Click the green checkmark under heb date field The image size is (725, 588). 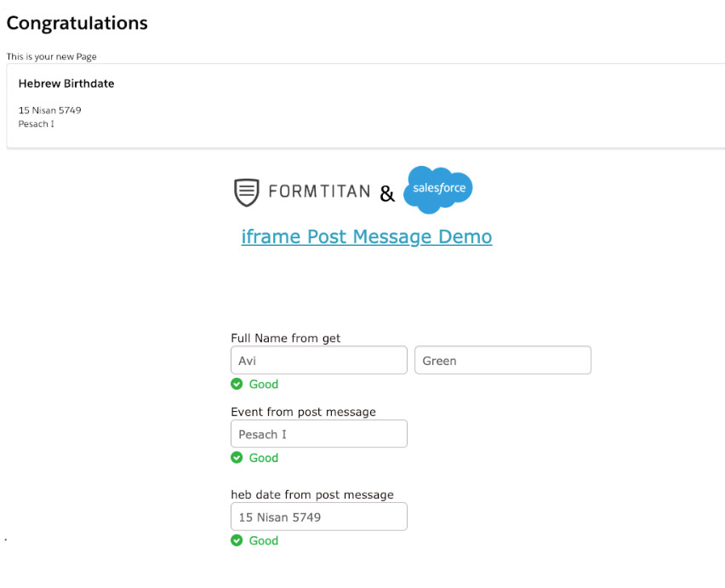tap(237, 540)
